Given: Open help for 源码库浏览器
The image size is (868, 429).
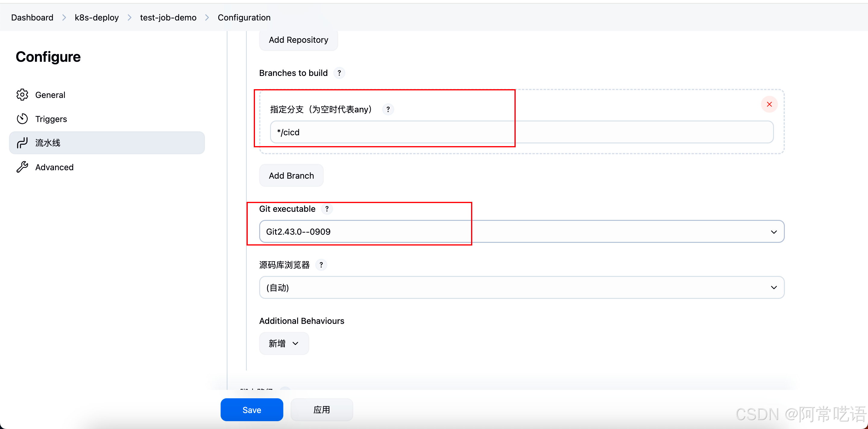Looking at the screenshot, I should click(x=321, y=265).
